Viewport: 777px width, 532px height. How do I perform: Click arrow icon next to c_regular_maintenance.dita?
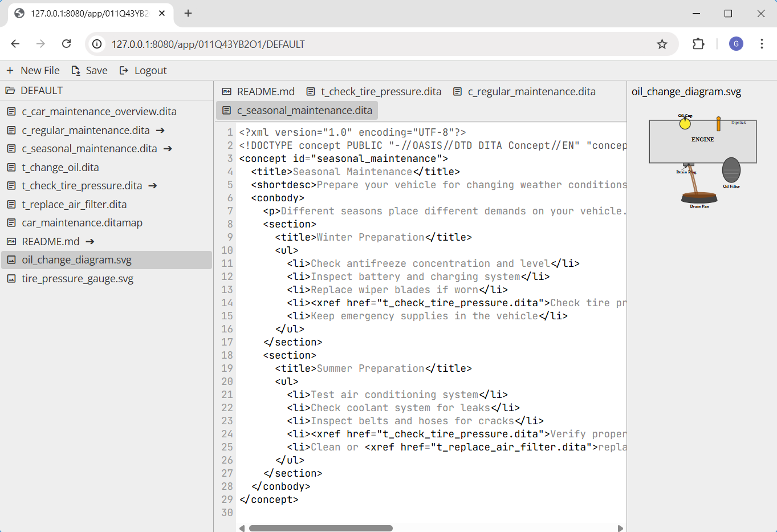[x=160, y=131]
